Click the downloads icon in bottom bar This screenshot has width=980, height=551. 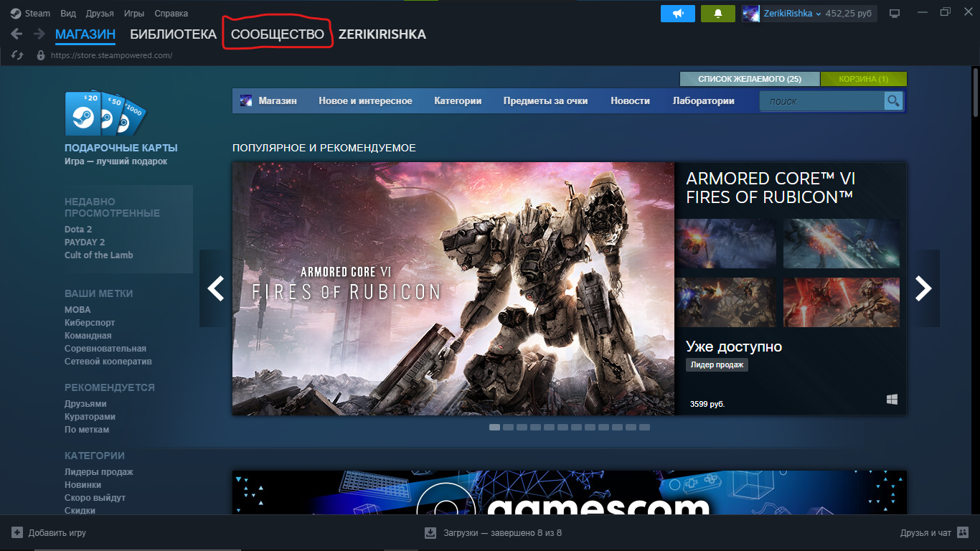coord(430,533)
